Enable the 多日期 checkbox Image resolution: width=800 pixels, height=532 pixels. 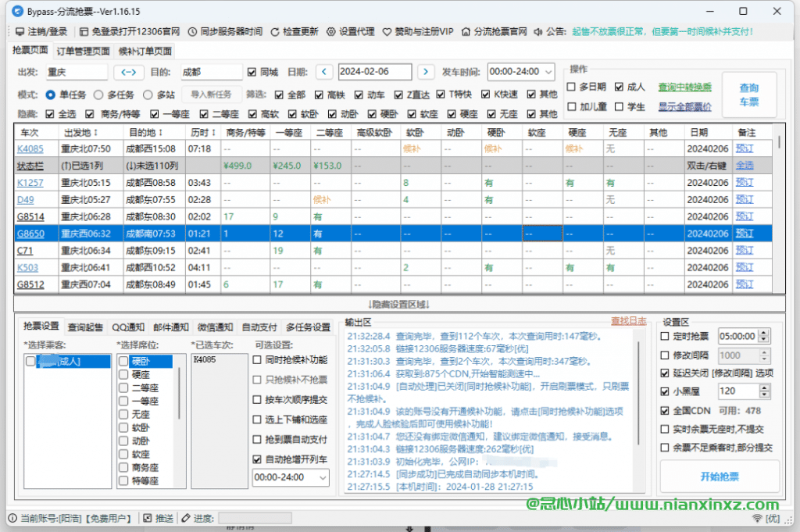point(571,87)
